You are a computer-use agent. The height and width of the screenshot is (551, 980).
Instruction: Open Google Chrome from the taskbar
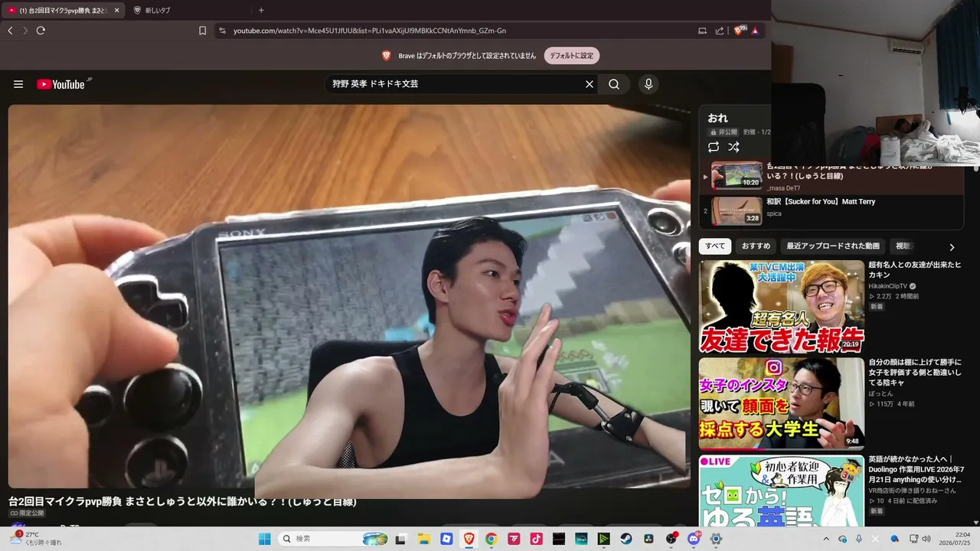[492, 539]
